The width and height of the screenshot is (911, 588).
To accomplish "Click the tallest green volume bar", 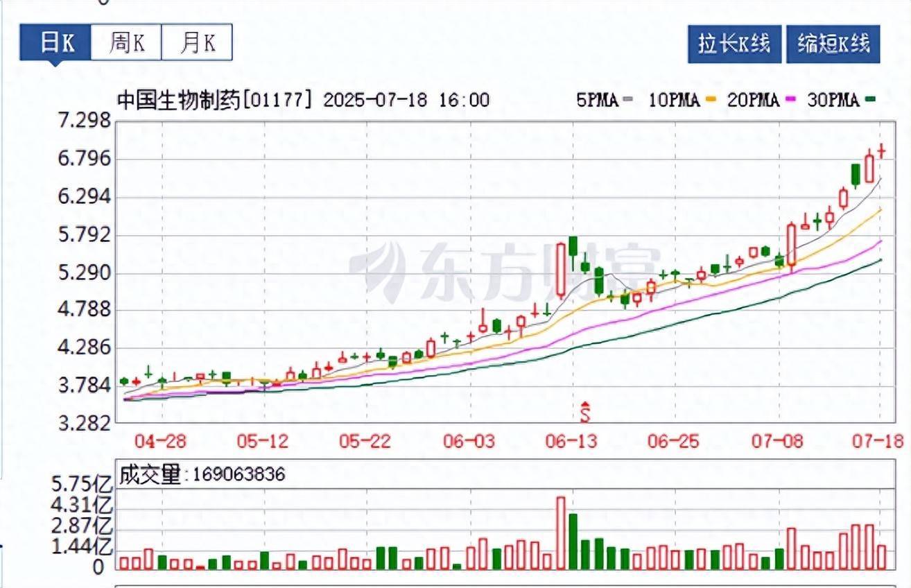I will [x=573, y=541].
